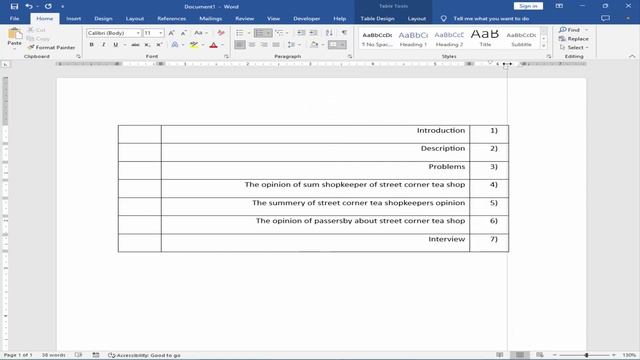Viewport: 640px width, 360px height.
Task: Increase paragraph indent
Action: (x=313, y=33)
